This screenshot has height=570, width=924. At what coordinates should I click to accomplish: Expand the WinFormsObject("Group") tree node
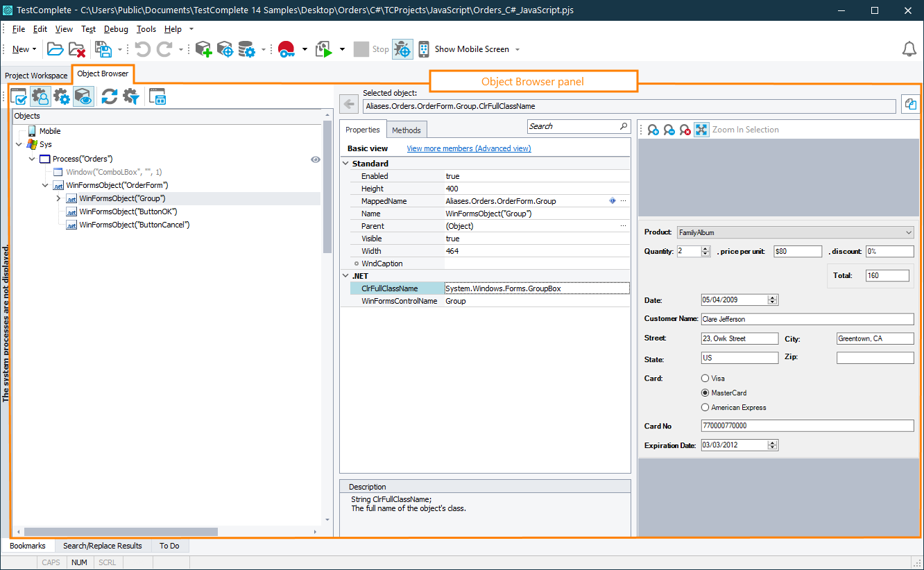click(58, 198)
